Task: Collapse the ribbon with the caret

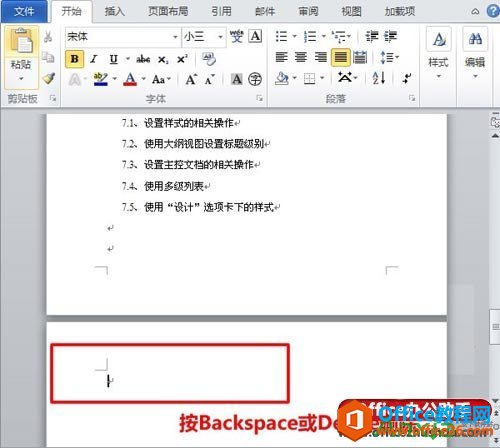Action: [475, 12]
